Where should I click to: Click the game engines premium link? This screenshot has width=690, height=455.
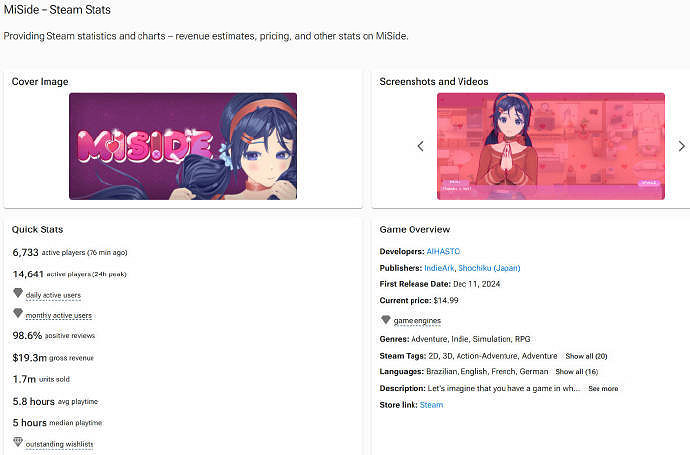click(x=416, y=321)
